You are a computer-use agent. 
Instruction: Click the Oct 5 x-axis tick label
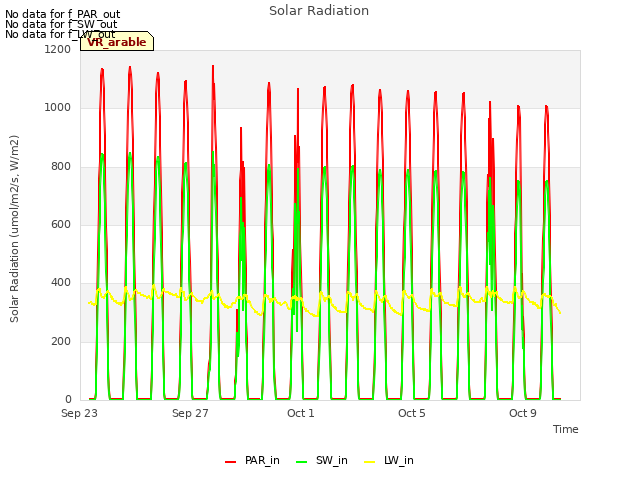coord(411,413)
